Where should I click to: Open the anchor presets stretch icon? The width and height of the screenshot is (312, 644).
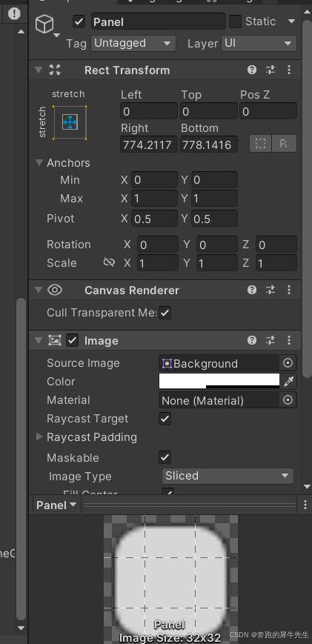coord(70,122)
